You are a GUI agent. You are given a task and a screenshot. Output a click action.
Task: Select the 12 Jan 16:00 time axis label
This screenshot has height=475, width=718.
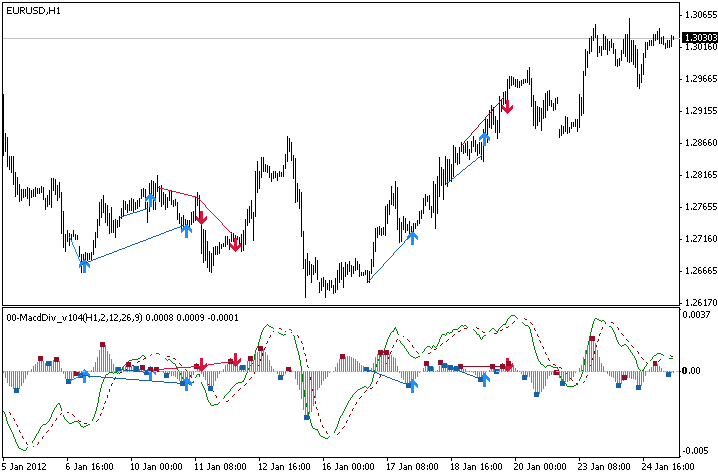pos(283,466)
